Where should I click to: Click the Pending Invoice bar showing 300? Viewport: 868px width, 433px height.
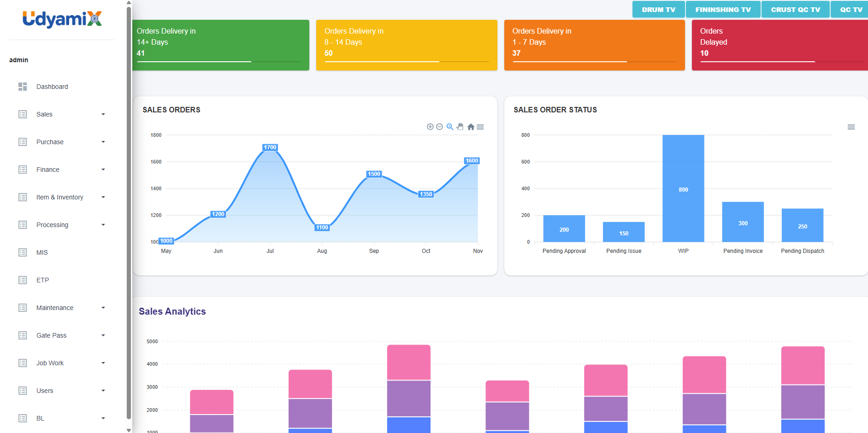[743, 222]
